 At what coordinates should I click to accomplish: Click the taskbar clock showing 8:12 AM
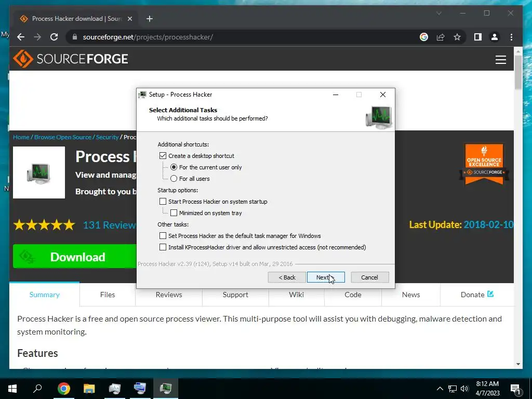(x=487, y=389)
